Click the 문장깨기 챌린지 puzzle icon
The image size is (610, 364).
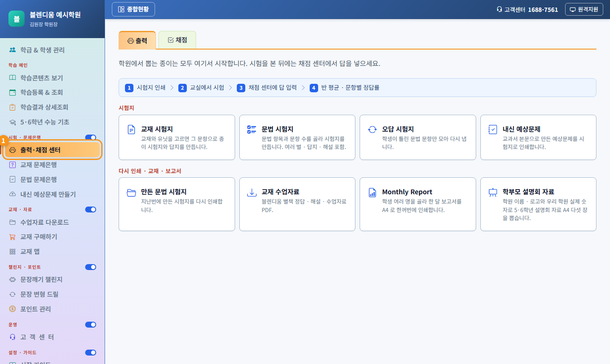pos(12,279)
